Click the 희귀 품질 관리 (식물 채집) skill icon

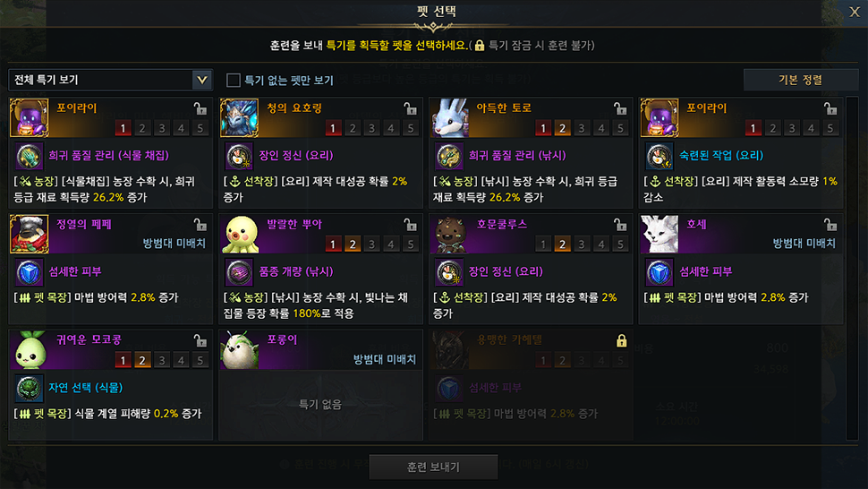29,156
